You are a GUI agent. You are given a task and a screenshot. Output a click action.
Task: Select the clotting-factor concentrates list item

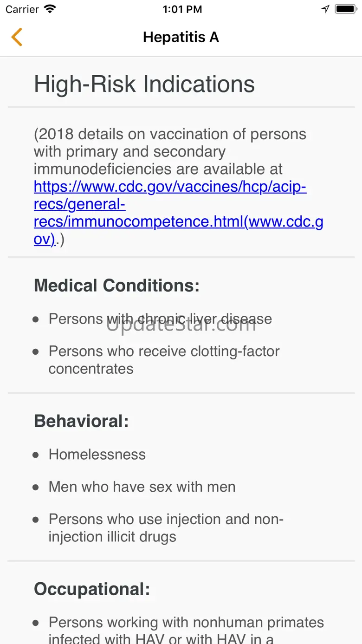click(164, 360)
